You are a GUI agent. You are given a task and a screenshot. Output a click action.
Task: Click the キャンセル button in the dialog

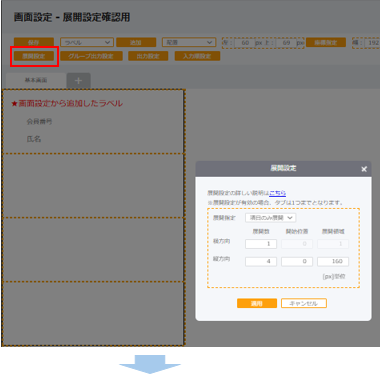click(304, 303)
